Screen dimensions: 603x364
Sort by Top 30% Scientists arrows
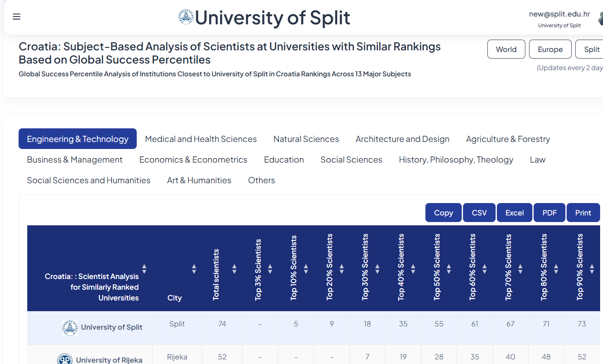tap(377, 269)
